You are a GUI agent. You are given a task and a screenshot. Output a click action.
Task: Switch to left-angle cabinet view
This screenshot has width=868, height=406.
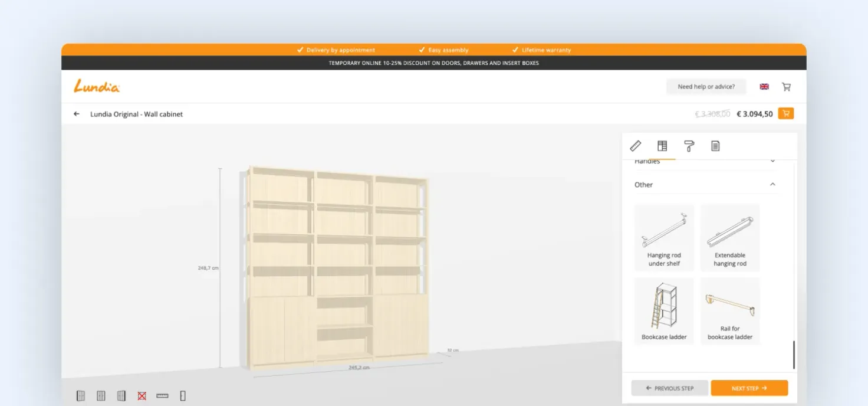tap(81, 396)
